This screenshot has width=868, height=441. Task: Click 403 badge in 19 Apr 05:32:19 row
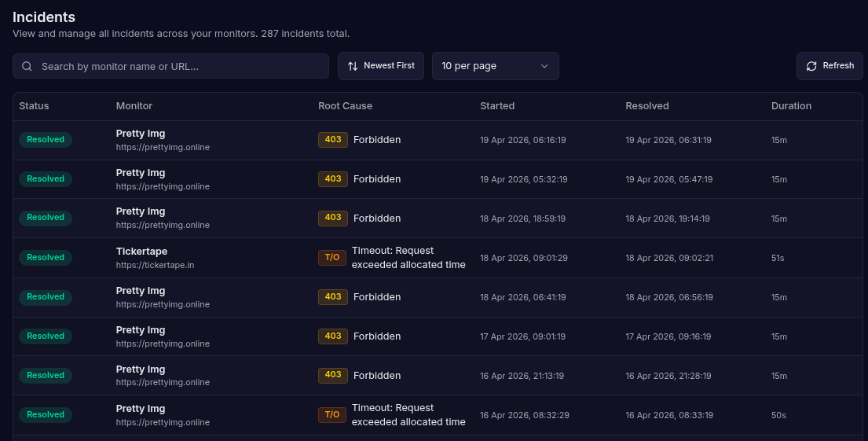333,179
